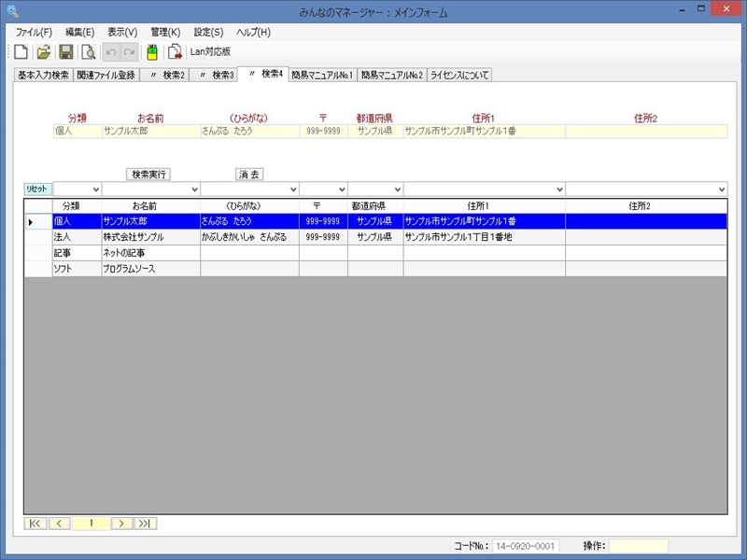Go to last page with >>| button
747x560 pixels.
146,524
